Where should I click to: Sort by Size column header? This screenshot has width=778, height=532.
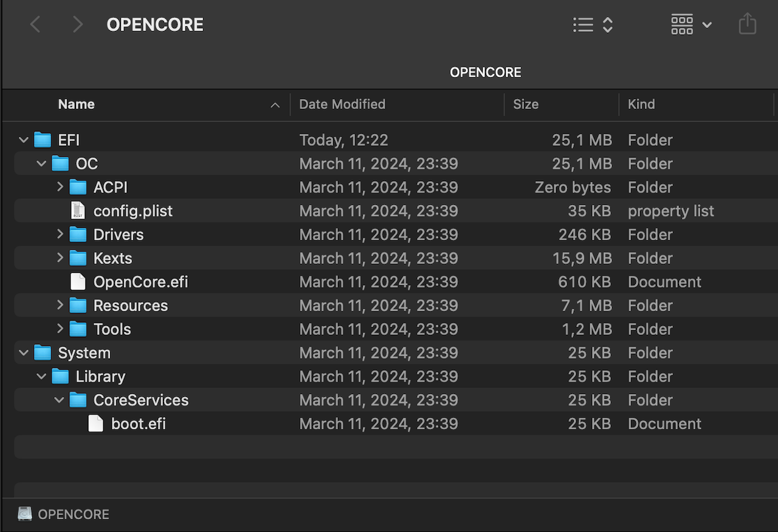tap(526, 105)
